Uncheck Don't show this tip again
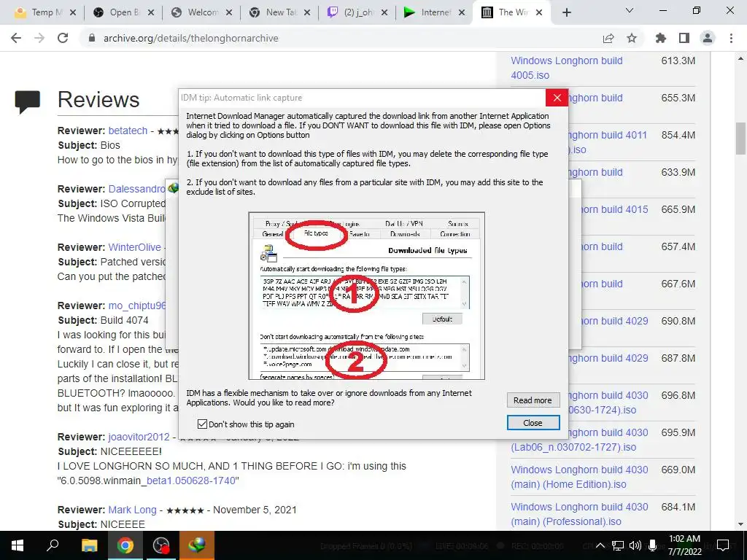 [203, 424]
